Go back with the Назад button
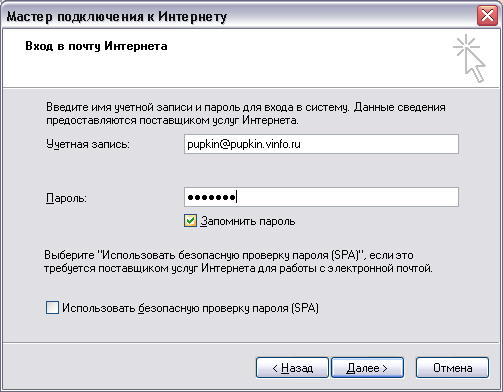 pos(292,368)
